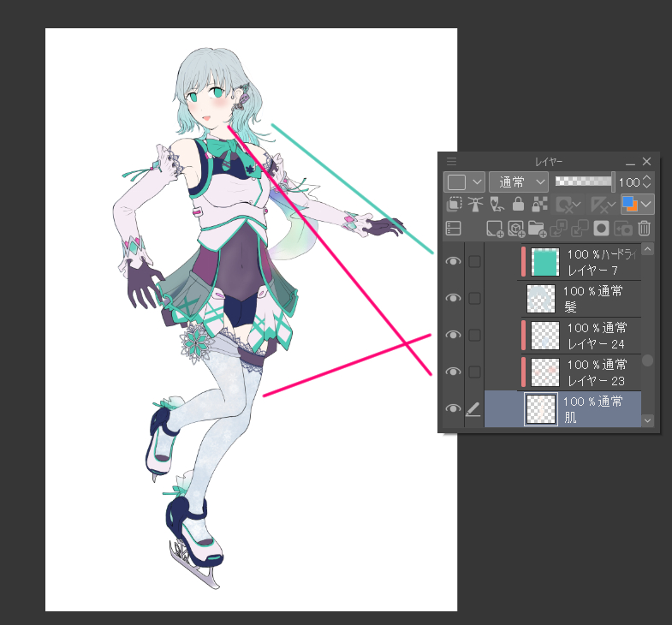This screenshot has height=625, width=672.
Task: Hide the レイヤー 24 layer
Action: pyautogui.click(x=453, y=336)
